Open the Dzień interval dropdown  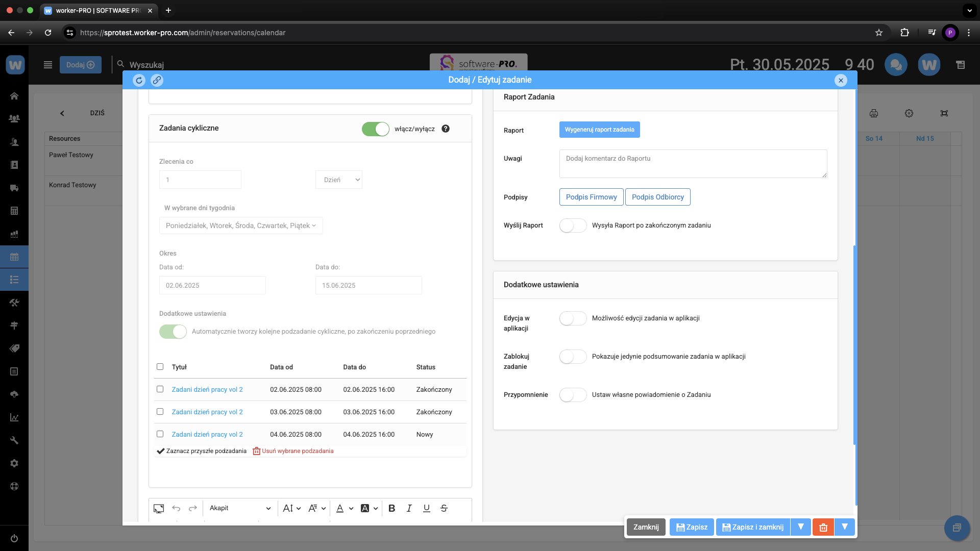(339, 180)
